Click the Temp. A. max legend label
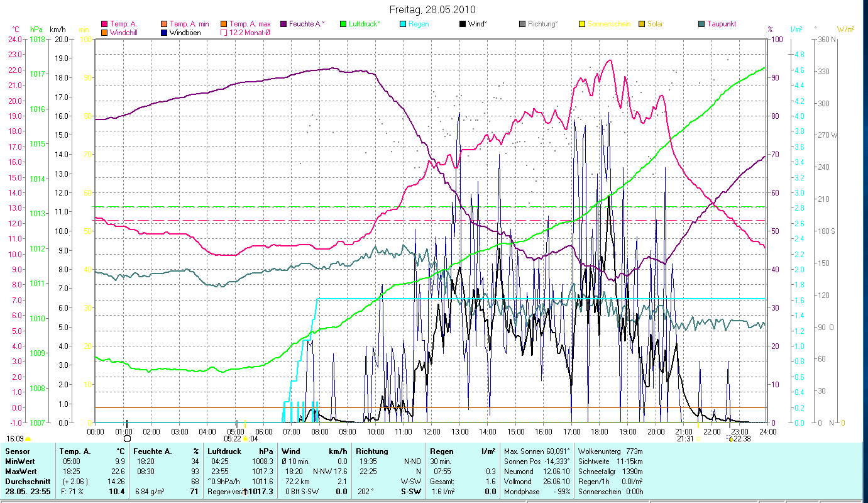Viewport: 868px width, 503px height. [x=249, y=24]
